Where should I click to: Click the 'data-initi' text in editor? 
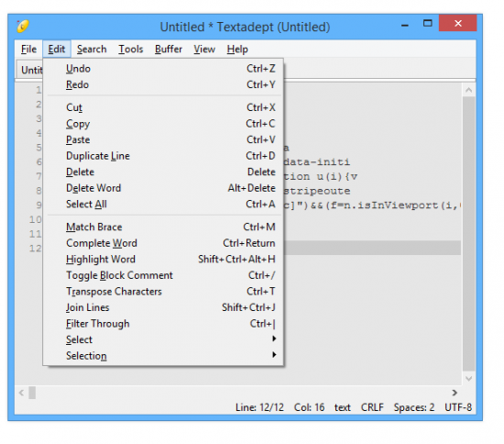[x=317, y=161]
